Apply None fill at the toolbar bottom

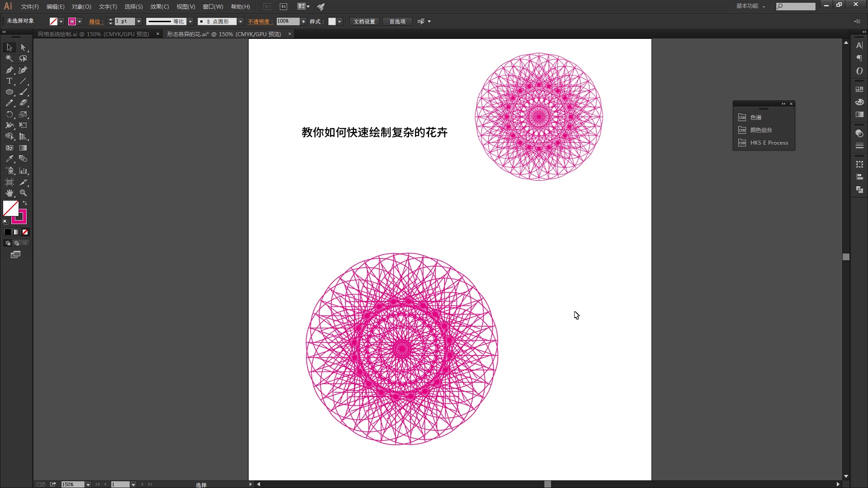[x=25, y=232]
